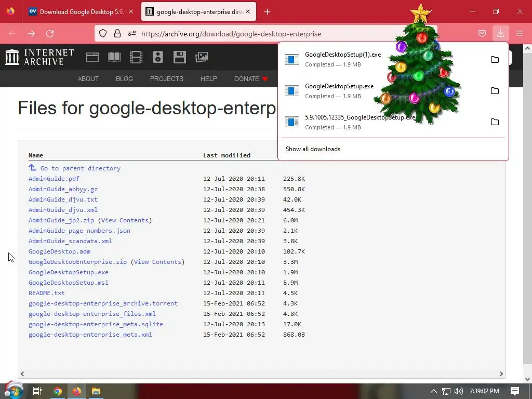Show GoogleDesktopSetup.exe download in its folder

coord(495,90)
